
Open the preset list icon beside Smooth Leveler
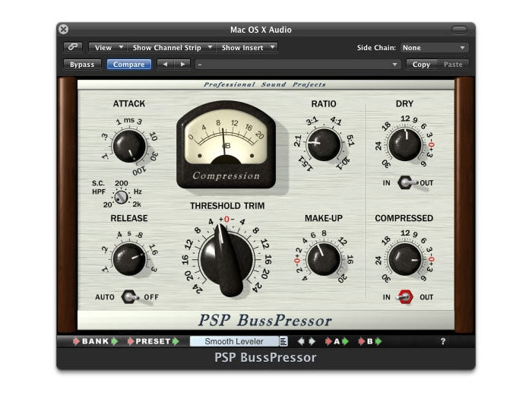(283, 342)
